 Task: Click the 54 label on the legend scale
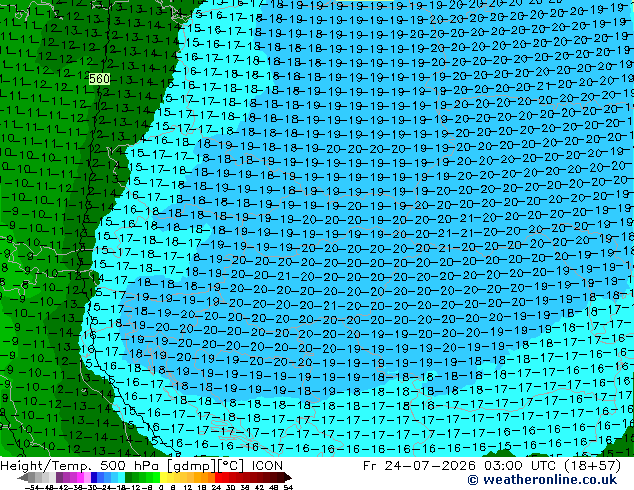pos(288,487)
